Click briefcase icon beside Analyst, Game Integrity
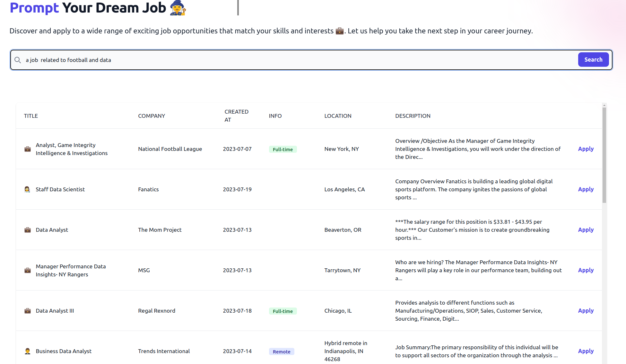 pos(28,149)
